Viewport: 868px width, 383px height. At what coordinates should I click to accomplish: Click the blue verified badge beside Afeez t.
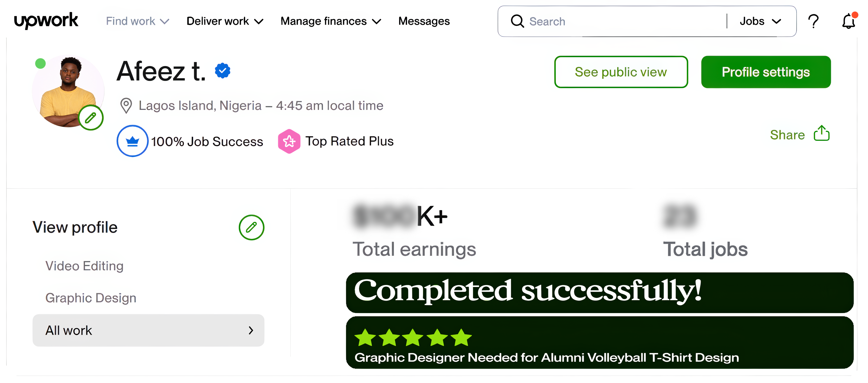[223, 70]
